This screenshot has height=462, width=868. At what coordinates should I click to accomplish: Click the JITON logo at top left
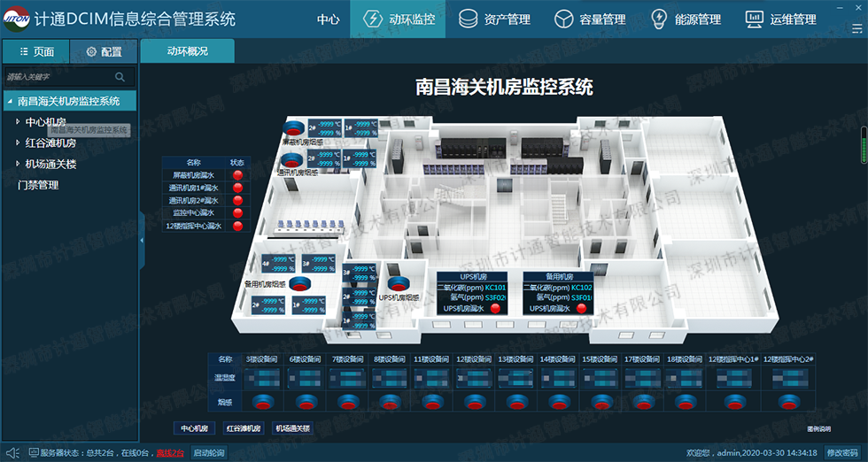(x=16, y=18)
